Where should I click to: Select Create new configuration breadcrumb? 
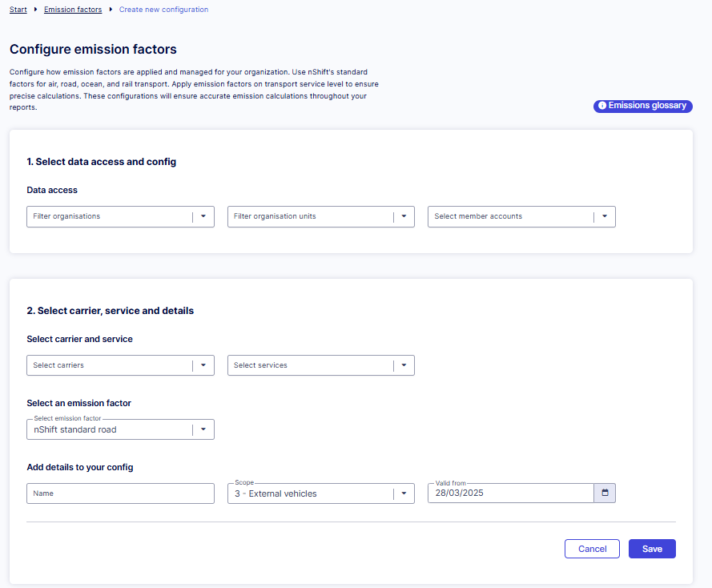pyautogui.click(x=163, y=10)
